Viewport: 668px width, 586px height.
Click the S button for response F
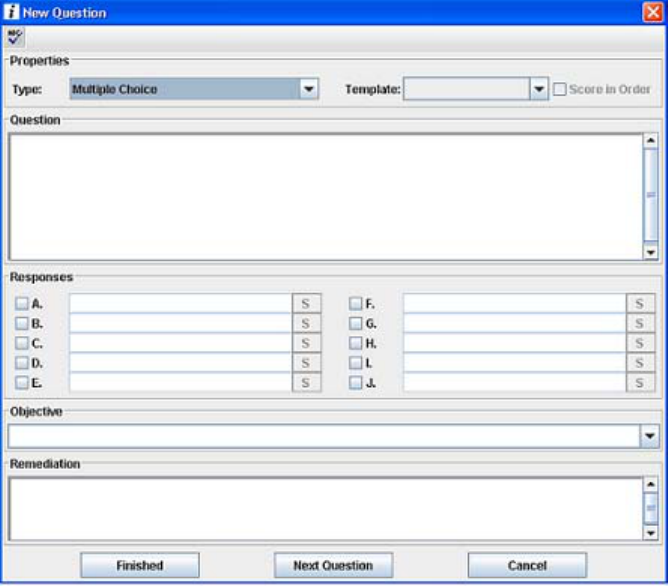coord(640,304)
